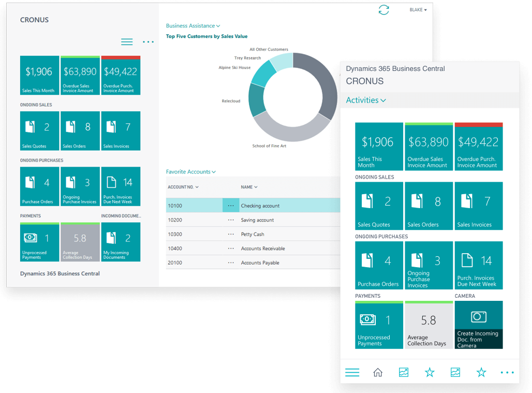The image size is (532, 393).
Task: Open row actions dots for Accounts Payable
Action: click(231, 263)
